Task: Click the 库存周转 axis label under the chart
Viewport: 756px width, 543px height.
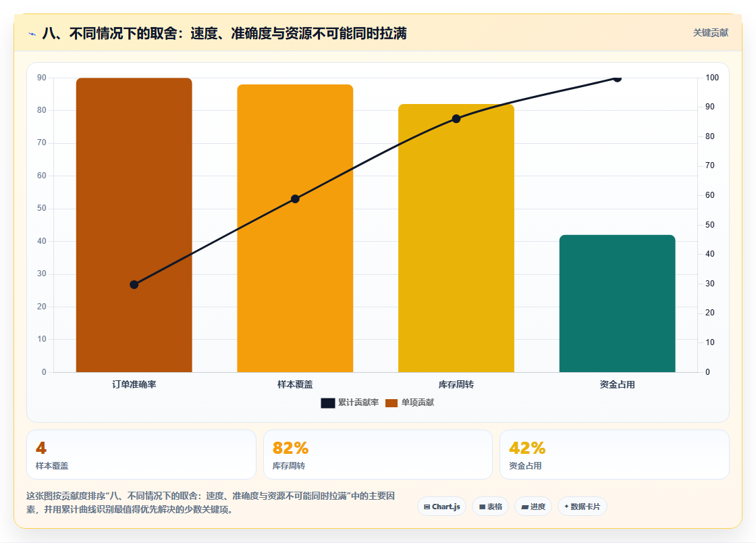Action: coord(456,384)
